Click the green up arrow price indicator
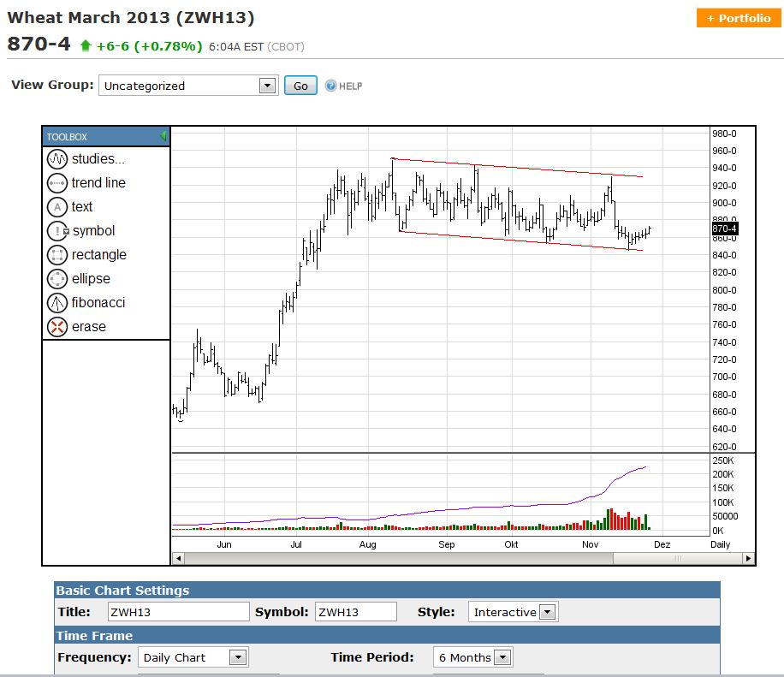Image resolution: width=784 pixels, height=677 pixels. point(86,46)
